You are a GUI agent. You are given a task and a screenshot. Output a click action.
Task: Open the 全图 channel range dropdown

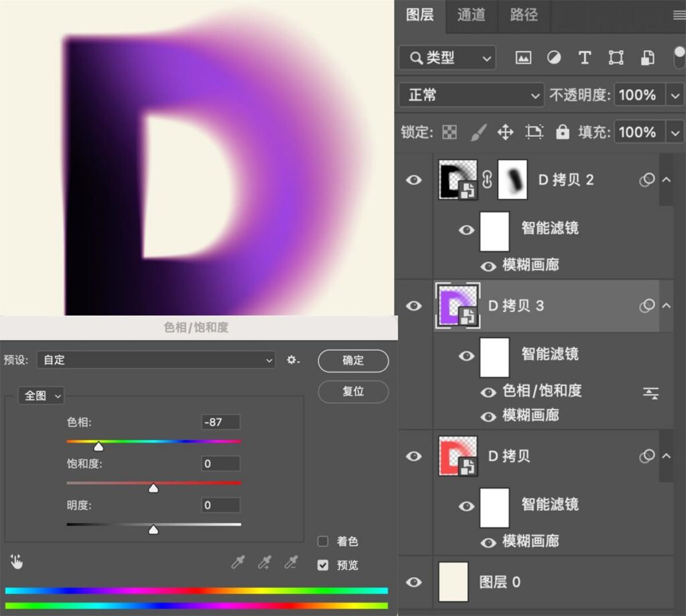click(41, 396)
